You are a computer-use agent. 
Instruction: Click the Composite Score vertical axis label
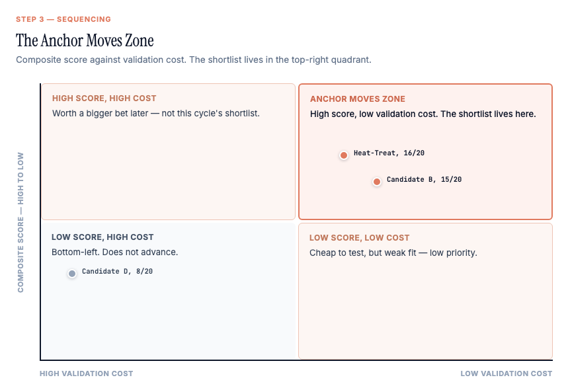click(x=20, y=222)
